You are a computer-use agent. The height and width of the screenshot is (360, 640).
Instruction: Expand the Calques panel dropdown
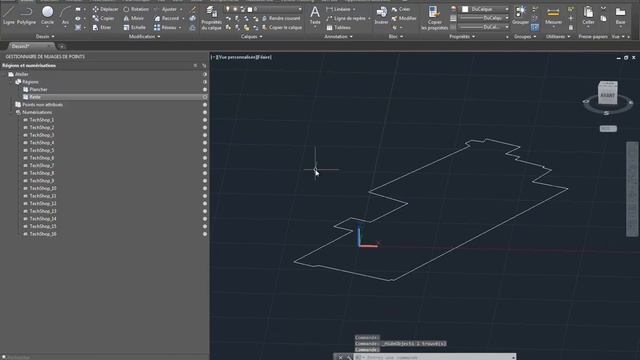[x=251, y=36]
